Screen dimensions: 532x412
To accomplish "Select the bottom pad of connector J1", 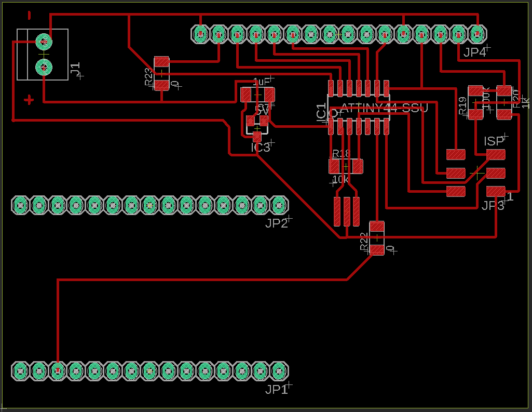I will pos(44,67).
